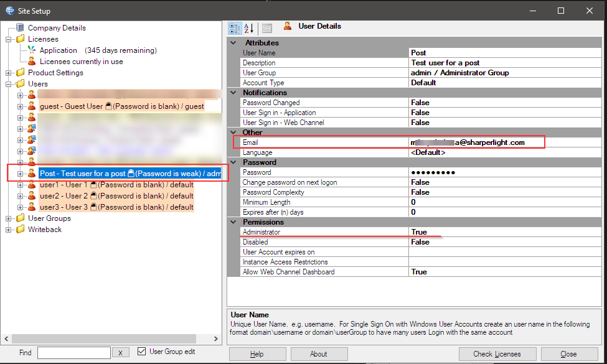The height and width of the screenshot is (364, 607).
Task: Click the Application license icon
Action: 32,50
